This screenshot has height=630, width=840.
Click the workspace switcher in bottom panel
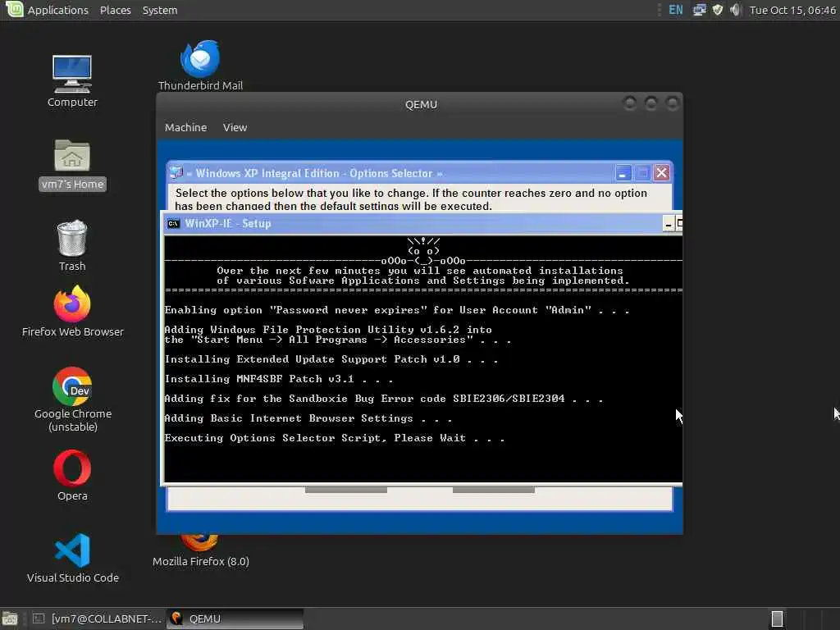[777, 619]
